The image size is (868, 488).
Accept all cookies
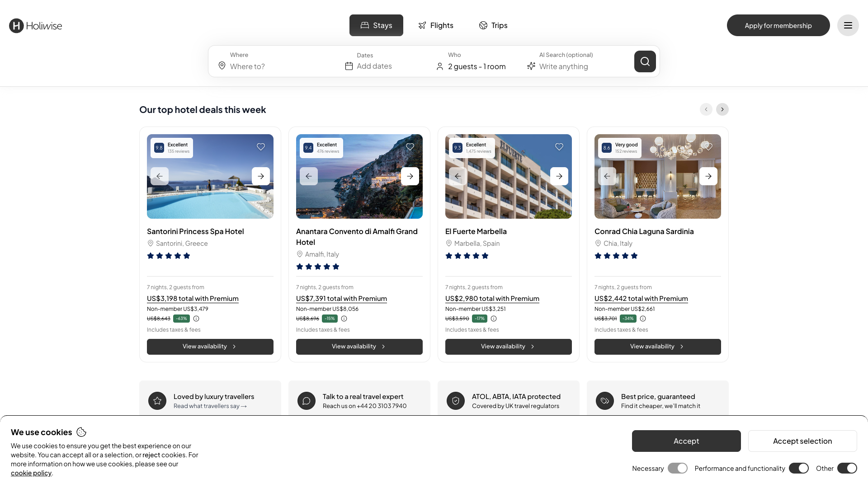coord(686,441)
